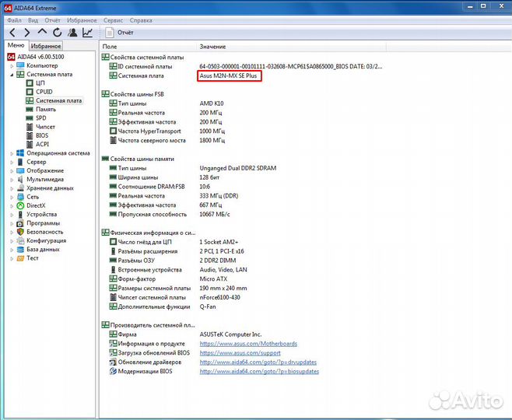This screenshot has height=420, width=512.
Task: Select the Чипсет icon in the tree
Action: click(x=30, y=127)
